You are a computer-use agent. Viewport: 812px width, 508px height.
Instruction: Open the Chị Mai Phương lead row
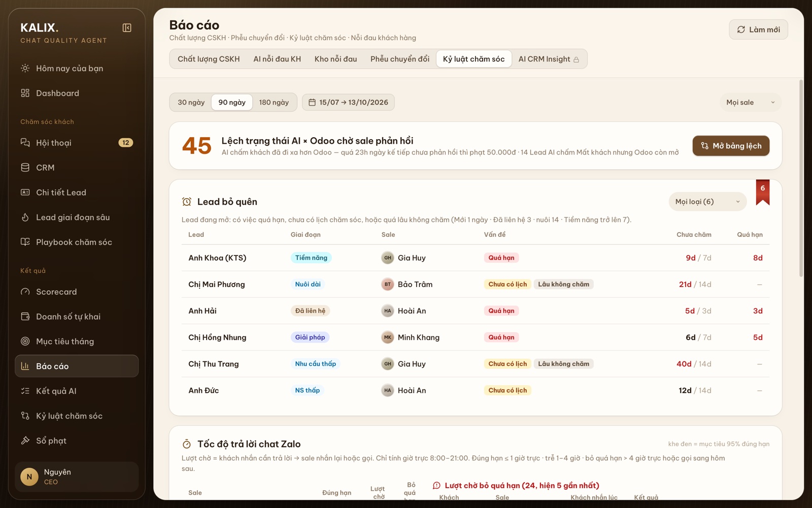475,284
